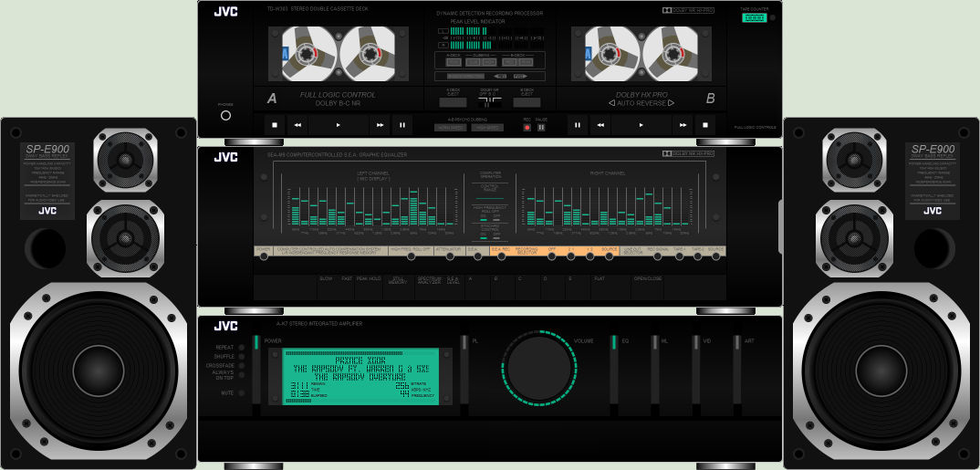The width and height of the screenshot is (980, 470).
Task: Set line out selector to Rec Signal
Action: point(658,256)
